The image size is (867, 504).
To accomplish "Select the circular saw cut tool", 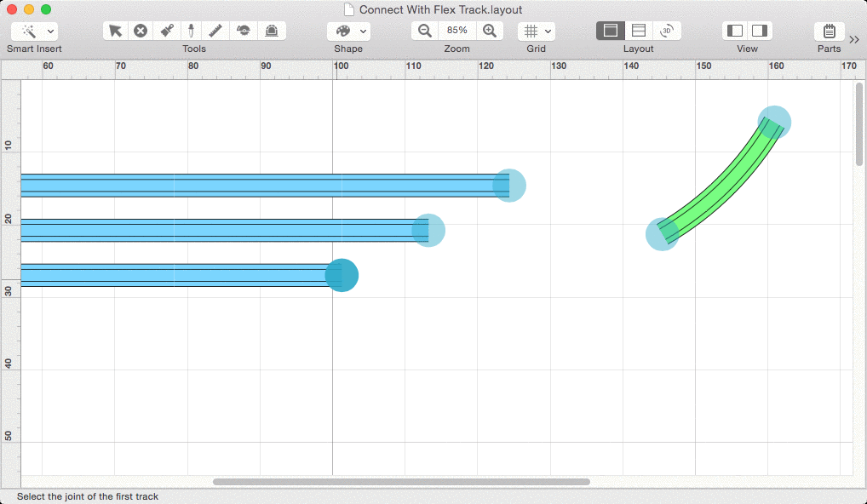I will click(x=244, y=31).
